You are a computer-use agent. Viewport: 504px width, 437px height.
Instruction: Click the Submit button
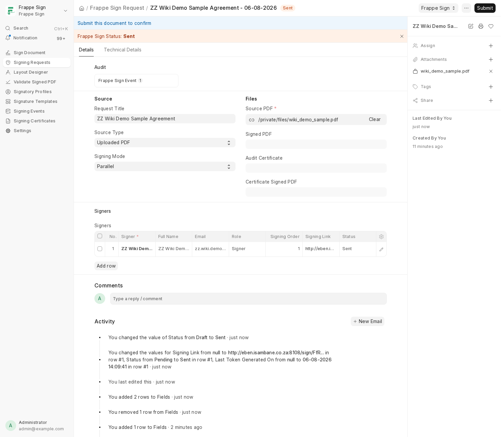[x=485, y=8]
